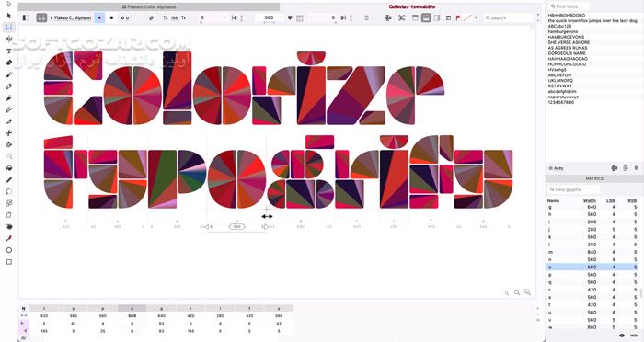Viewport: 644px width, 342px height.
Task: Select the 'w' row with width 880
Action: tap(592, 327)
